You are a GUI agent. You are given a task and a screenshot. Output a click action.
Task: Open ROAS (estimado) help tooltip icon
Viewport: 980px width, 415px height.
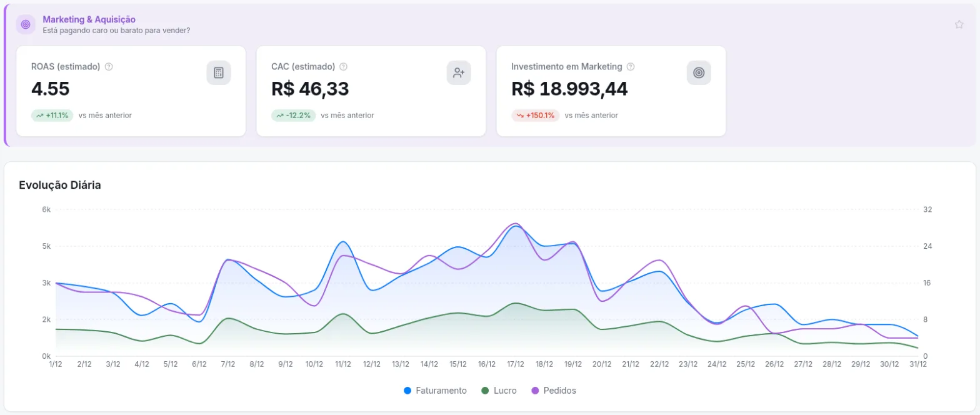tap(109, 67)
